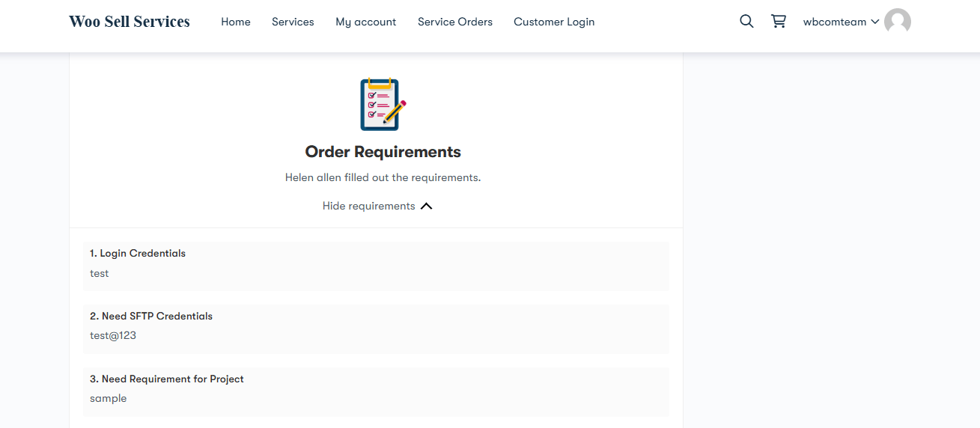
Task: Click the Woo Sell Services site title
Action: click(130, 22)
